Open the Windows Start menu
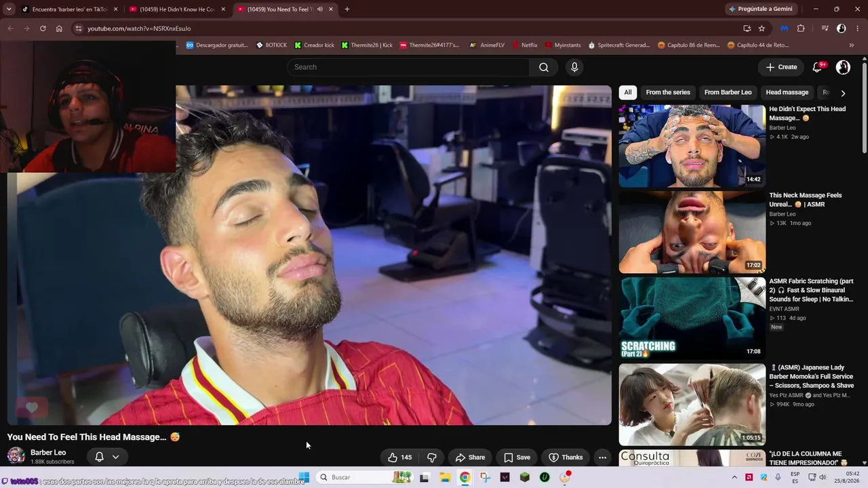This screenshot has height=488, width=868. coord(304,477)
